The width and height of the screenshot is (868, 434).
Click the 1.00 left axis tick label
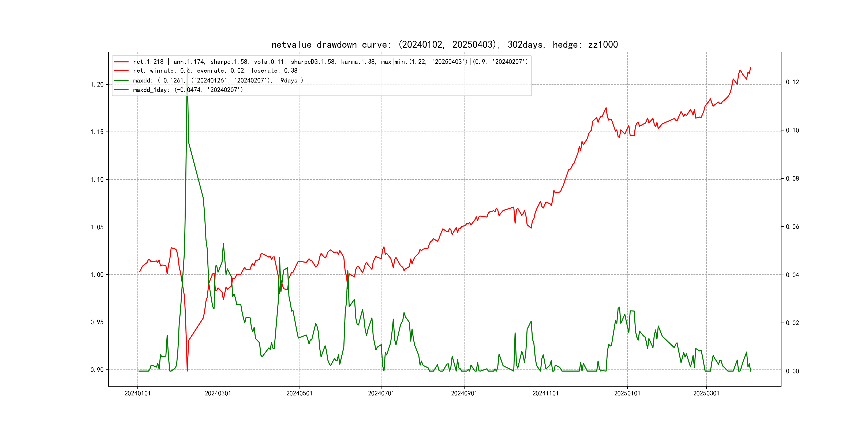(x=97, y=275)
